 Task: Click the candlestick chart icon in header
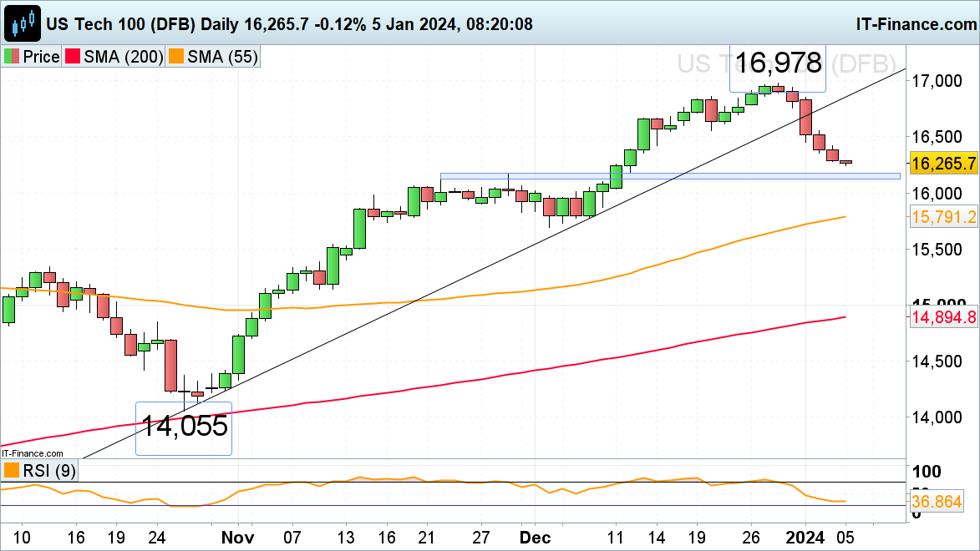pos(23,23)
